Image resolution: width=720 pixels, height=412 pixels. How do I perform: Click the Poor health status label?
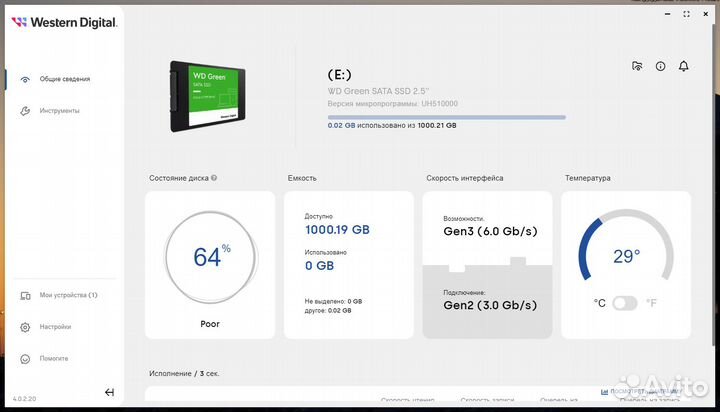coord(210,324)
